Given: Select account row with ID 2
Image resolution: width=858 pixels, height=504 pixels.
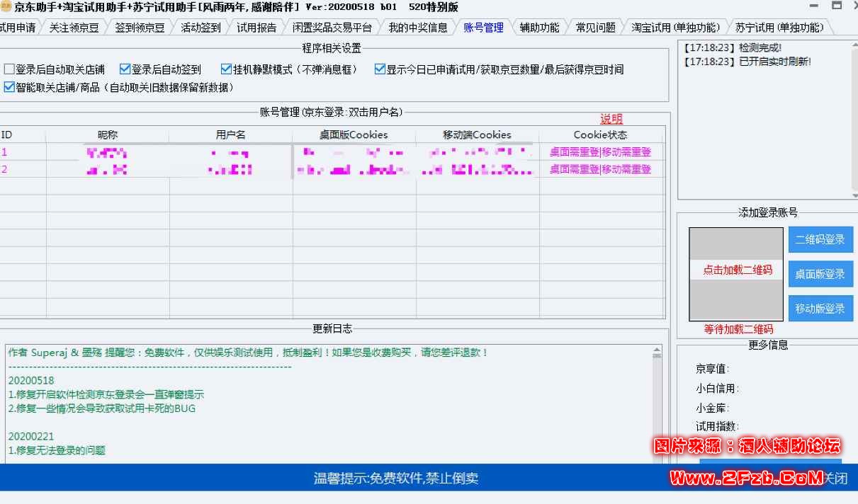Looking at the screenshot, I should pos(331,169).
